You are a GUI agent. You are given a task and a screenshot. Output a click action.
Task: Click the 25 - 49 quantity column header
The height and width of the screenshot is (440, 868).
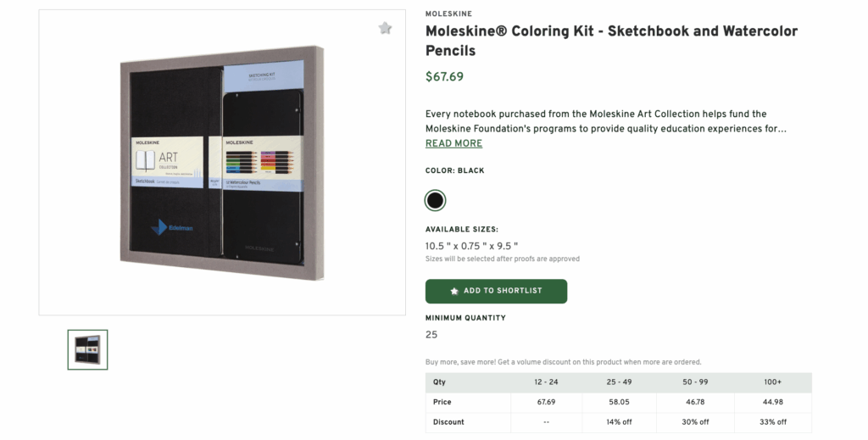pos(620,382)
